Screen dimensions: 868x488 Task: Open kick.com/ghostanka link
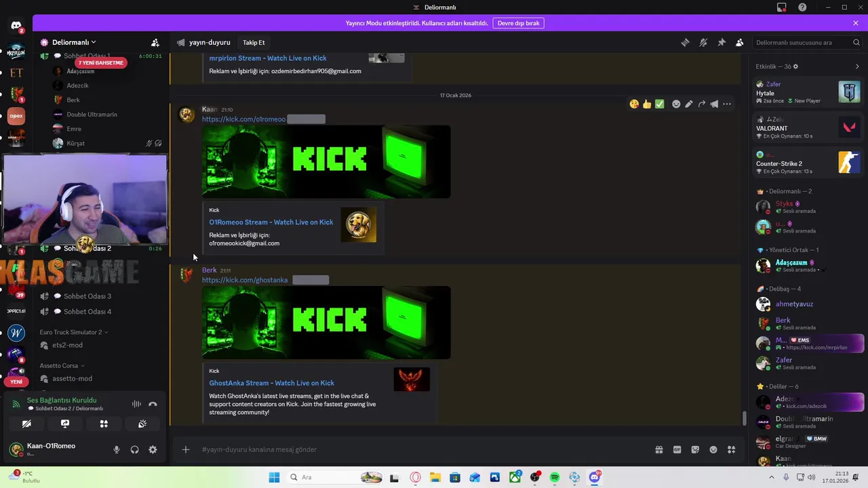point(245,280)
